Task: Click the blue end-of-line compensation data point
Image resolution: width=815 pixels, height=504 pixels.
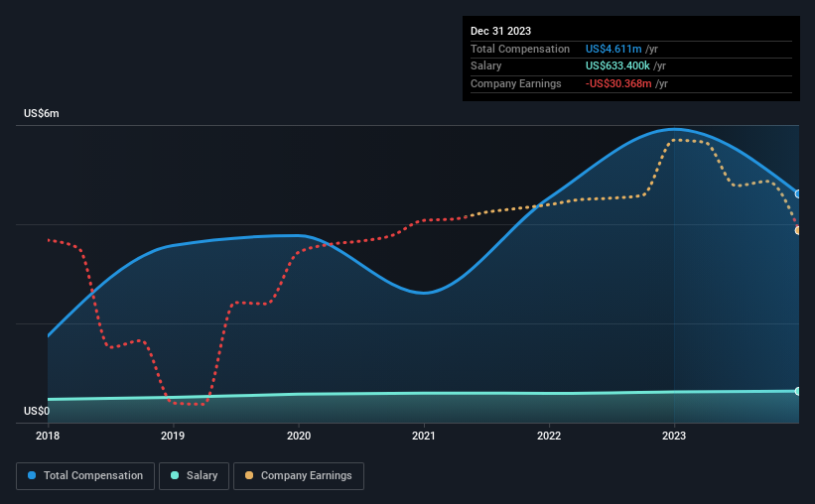Action: [798, 193]
